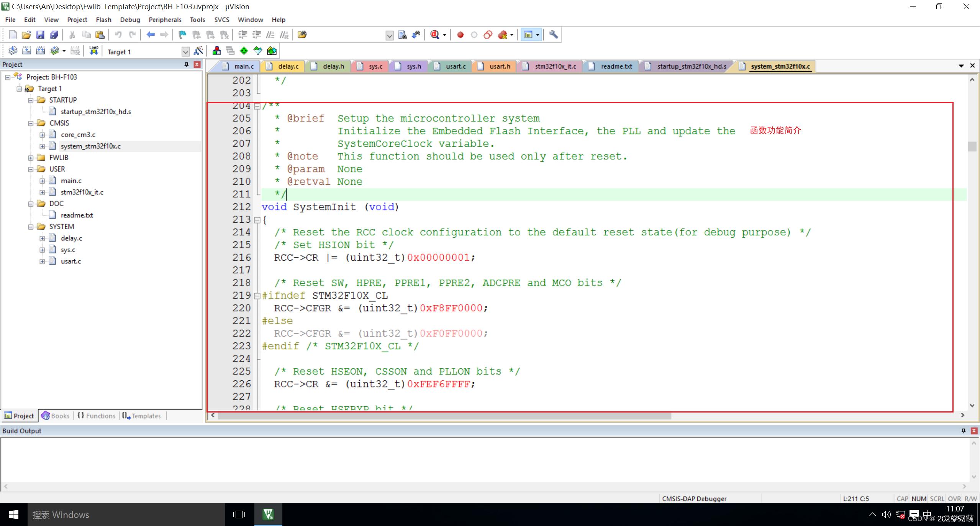Toggle pin on the Build Output panel

click(964, 431)
